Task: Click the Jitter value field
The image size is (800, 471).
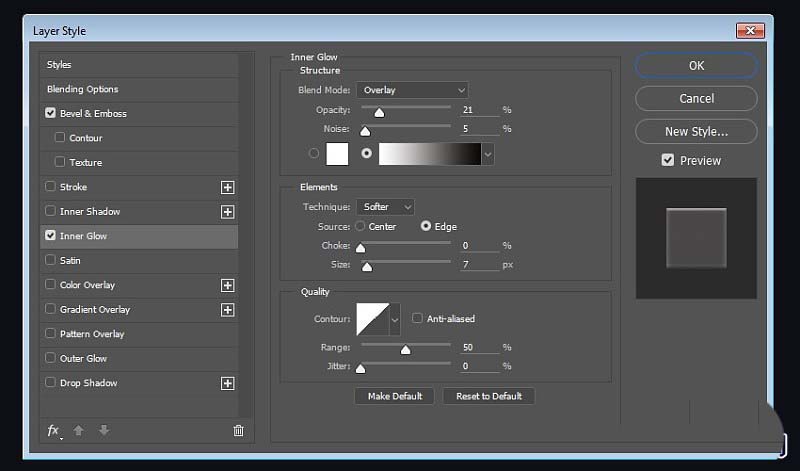Action: coord(480,366)
